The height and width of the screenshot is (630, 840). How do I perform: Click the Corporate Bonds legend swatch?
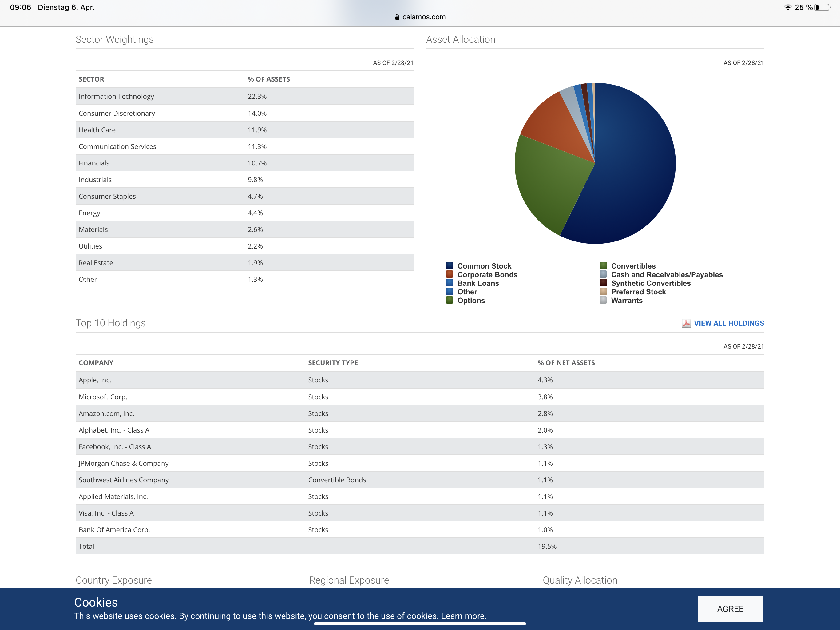point(449,274)
